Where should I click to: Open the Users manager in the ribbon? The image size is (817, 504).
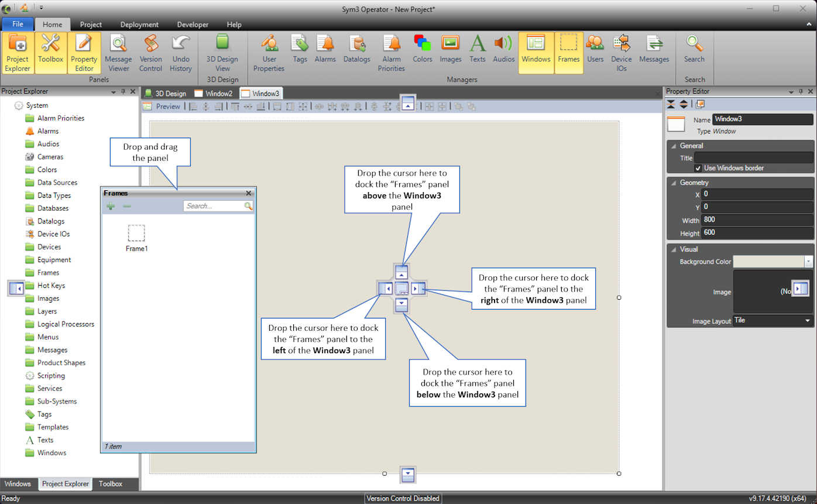click(x=595, y=49)
